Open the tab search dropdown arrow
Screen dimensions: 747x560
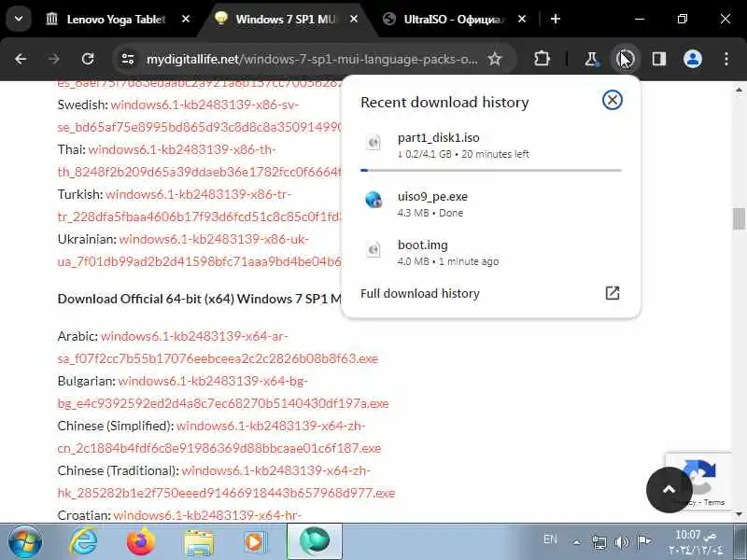[19, 19]
